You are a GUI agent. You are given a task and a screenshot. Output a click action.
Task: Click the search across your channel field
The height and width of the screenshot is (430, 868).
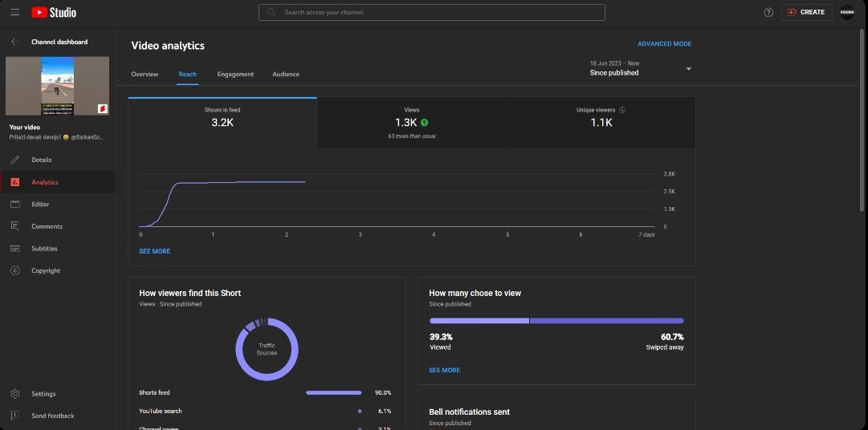pyautogui.click(x=432, y=12)
